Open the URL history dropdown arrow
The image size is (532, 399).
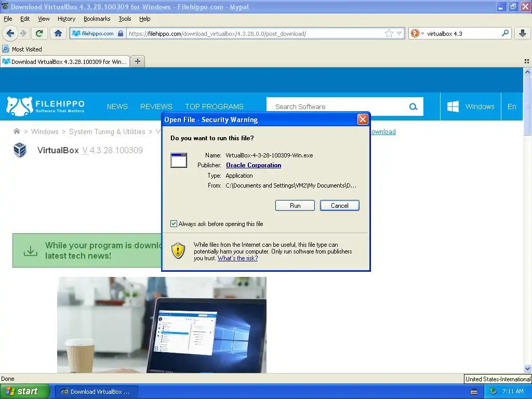coord(400,33)
